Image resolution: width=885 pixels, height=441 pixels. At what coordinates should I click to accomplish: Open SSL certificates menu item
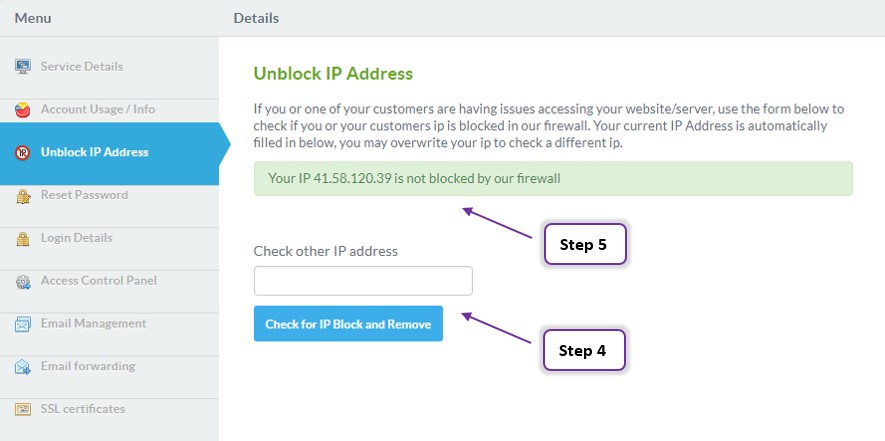[x=109, y=409]
